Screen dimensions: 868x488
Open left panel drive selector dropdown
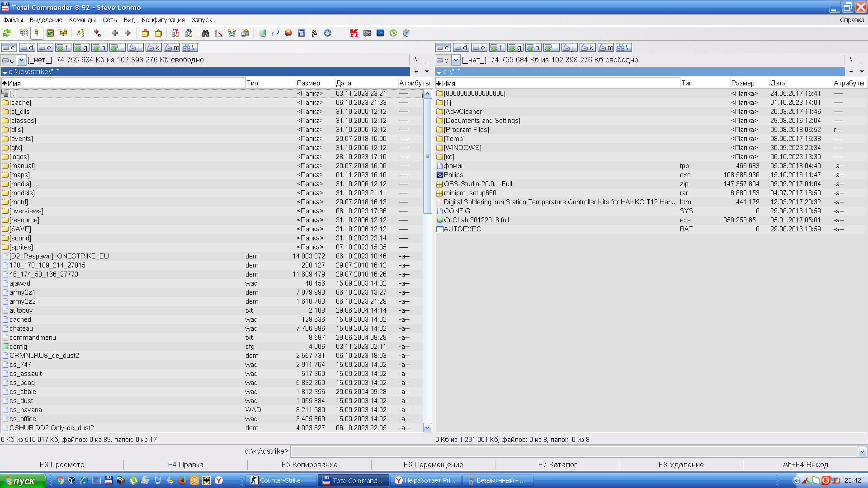21,60
